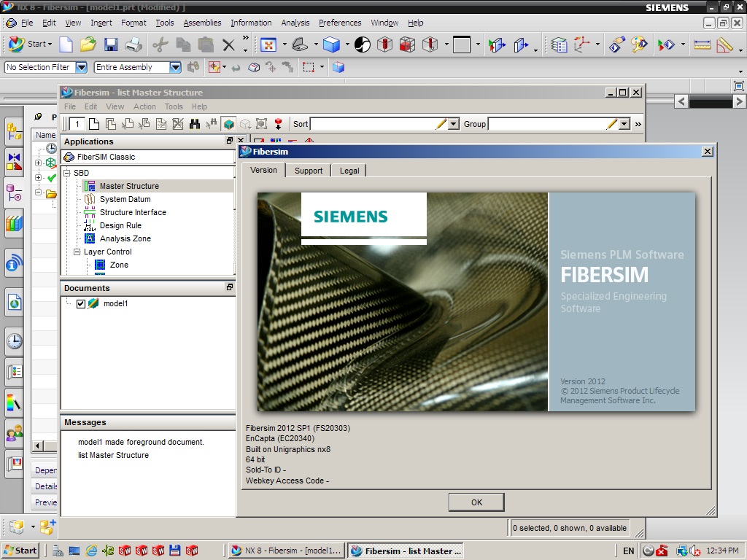This screenshot has height=560, width=747.
Task: Click the Print icon in NX toolbar
Action: (134, 44)
